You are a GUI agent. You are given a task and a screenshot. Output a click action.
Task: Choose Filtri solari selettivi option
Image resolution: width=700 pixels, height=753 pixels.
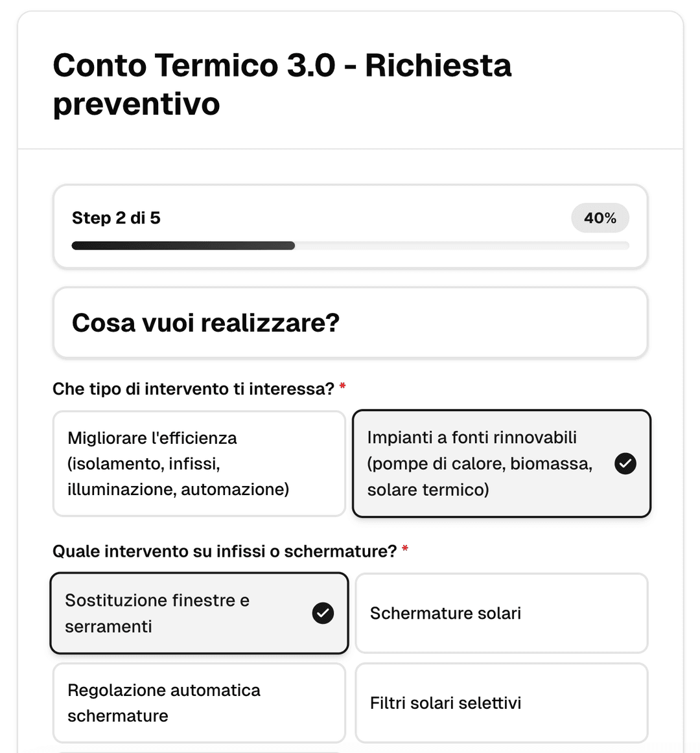(x=502, y=703)
